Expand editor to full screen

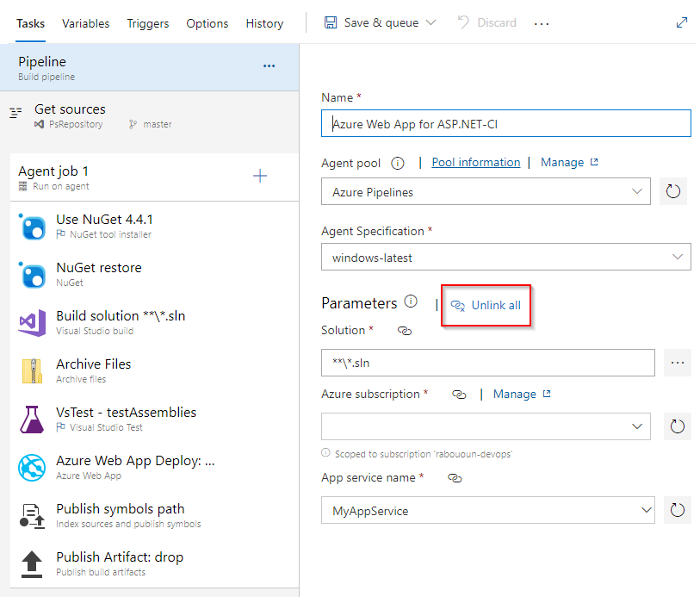point(682,23)
